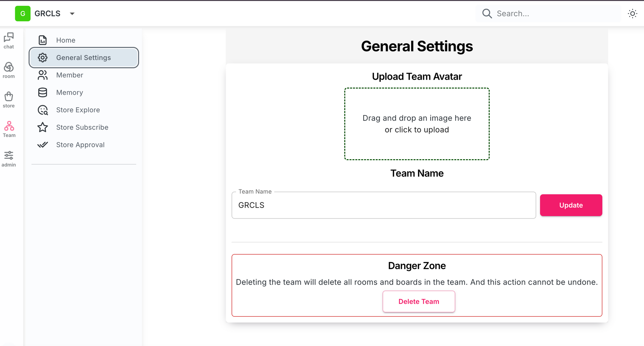Go to Home menu item
The image size is (644, 346).
tap(84, 40)
